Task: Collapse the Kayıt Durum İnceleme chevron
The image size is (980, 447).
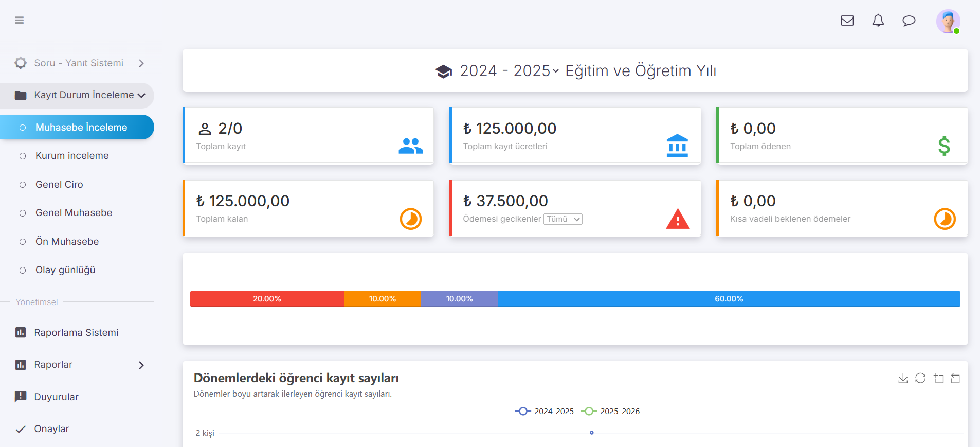Action: tap(141, 96)
